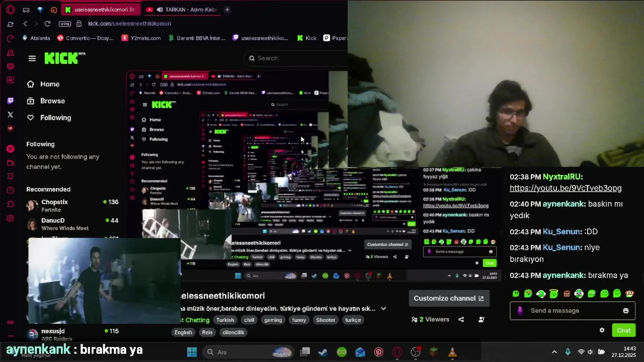
Task: Open Opera sidebar extensions cube icon
Action: click(11, 204)
